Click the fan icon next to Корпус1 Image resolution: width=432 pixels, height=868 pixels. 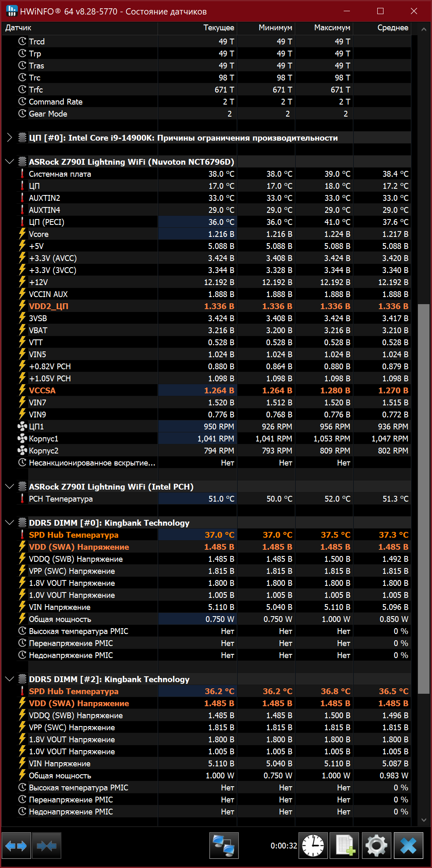click(22, 438)
